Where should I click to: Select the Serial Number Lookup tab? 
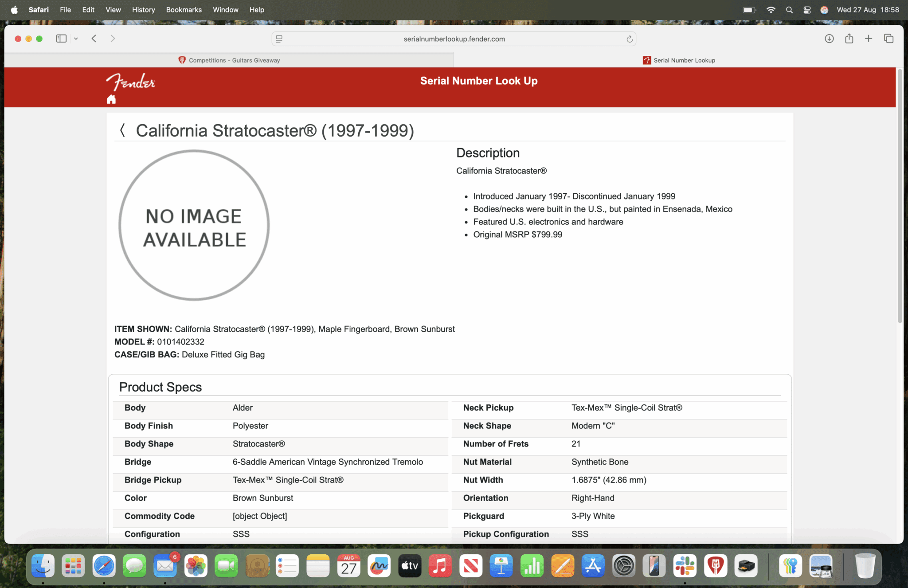pos(679,60)
